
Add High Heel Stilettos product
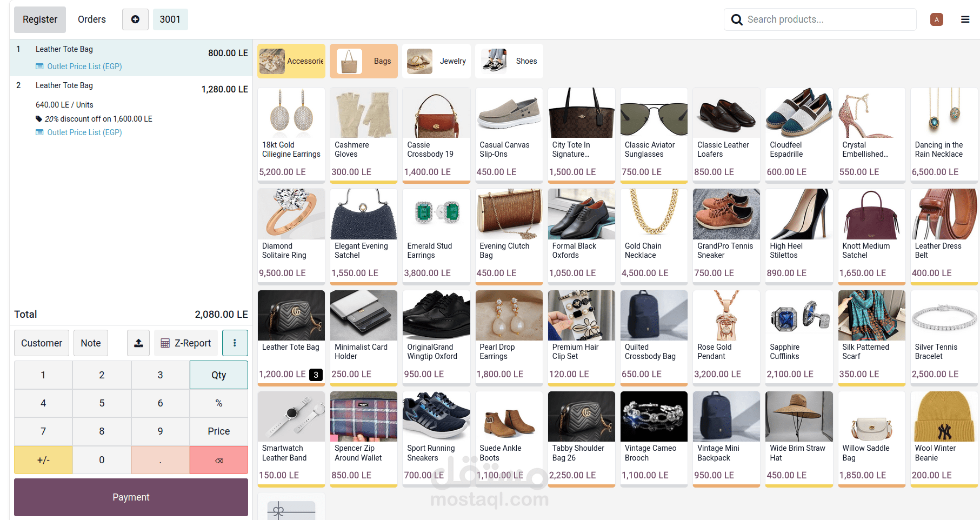[799, 236]
